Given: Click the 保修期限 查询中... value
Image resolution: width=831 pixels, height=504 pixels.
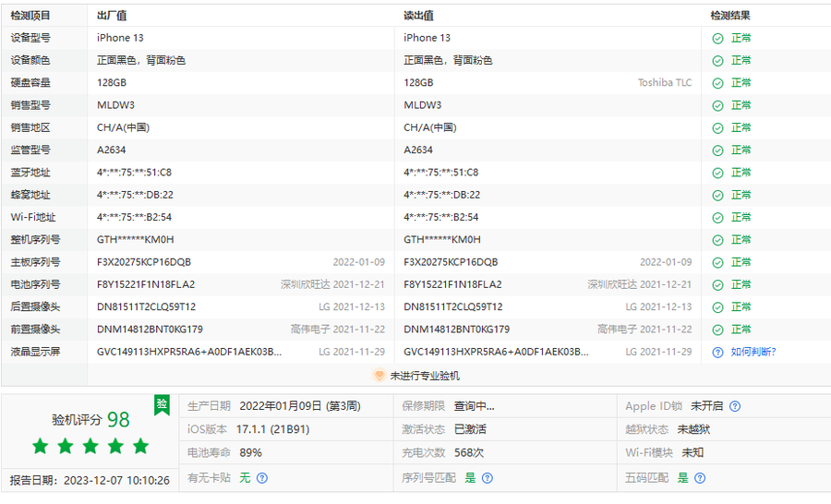Looking at the screenshot, I should [475, 406].
